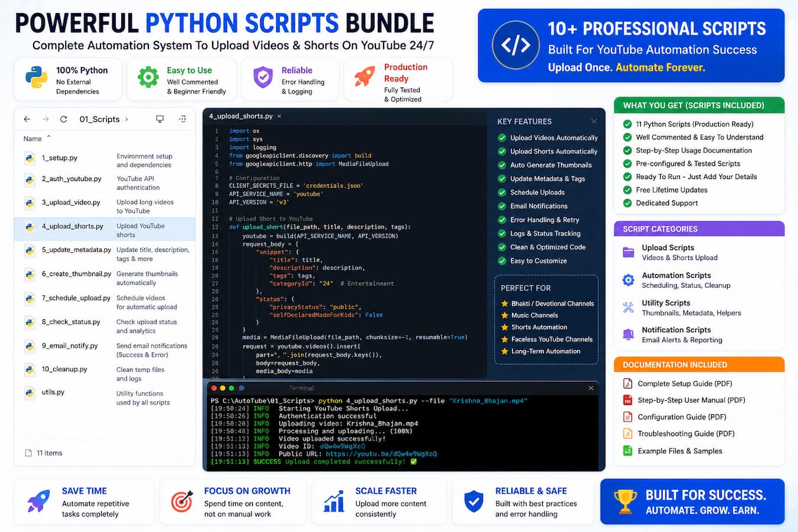Toggle Email Notifications checkmark

[x=502, y=206]
